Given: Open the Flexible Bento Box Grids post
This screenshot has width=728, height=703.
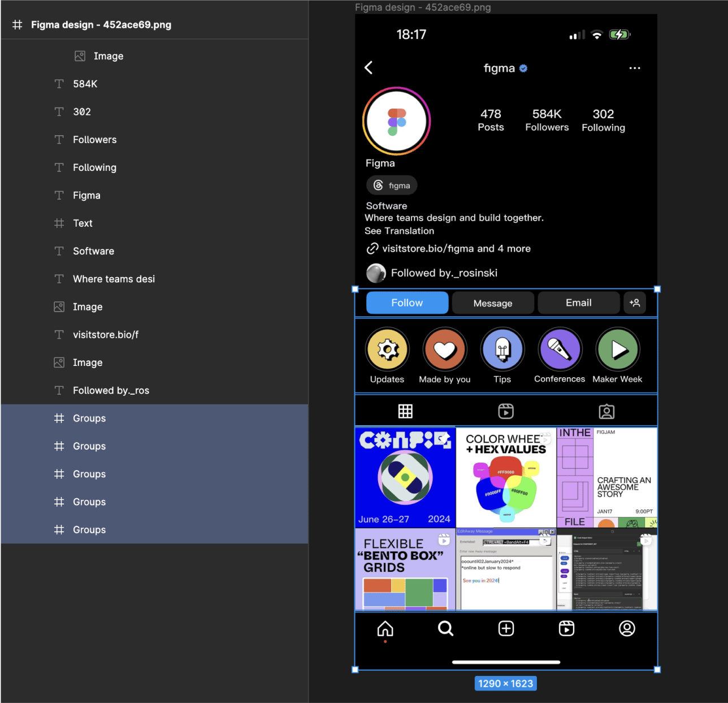Looking at the screenshot, I should pyautogui.click(x=405, y=570).
